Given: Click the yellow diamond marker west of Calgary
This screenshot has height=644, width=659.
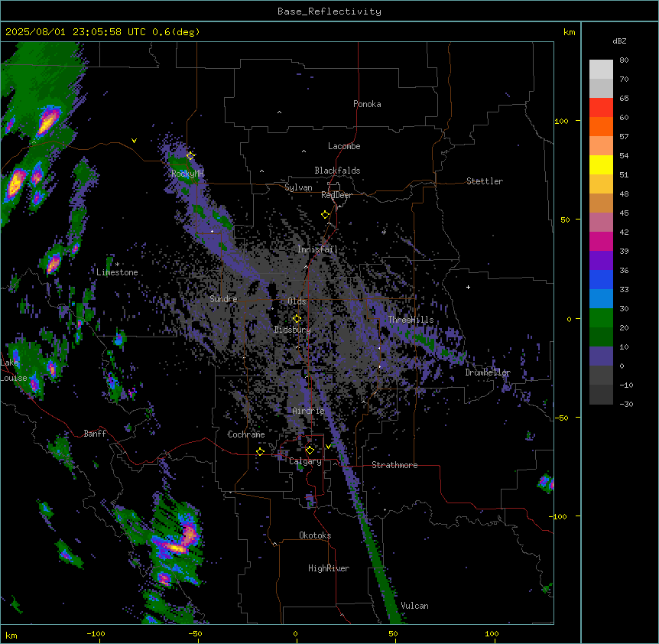Looking at the screenshot, I should pos(260,451).
